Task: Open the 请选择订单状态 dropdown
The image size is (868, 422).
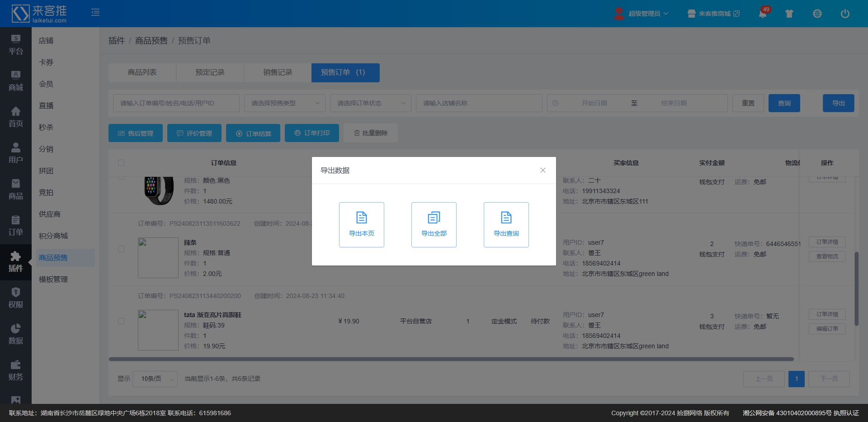Action: (371, 103)
